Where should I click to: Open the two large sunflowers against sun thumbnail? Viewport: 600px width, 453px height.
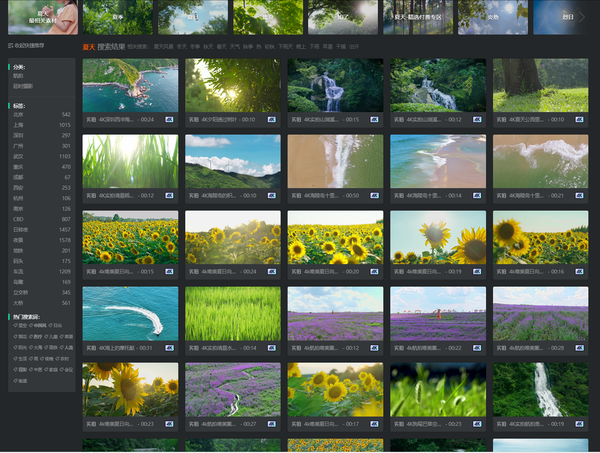[438, 237]
